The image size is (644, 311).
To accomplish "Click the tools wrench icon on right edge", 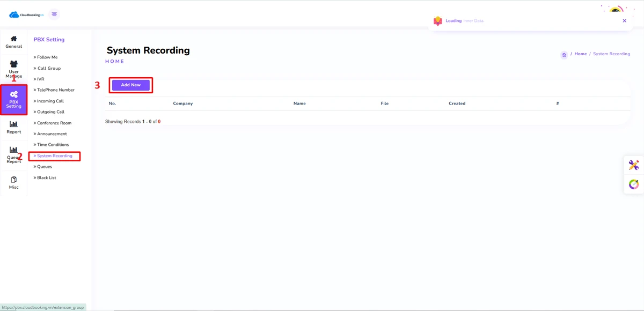I will (x=634, y=165).
